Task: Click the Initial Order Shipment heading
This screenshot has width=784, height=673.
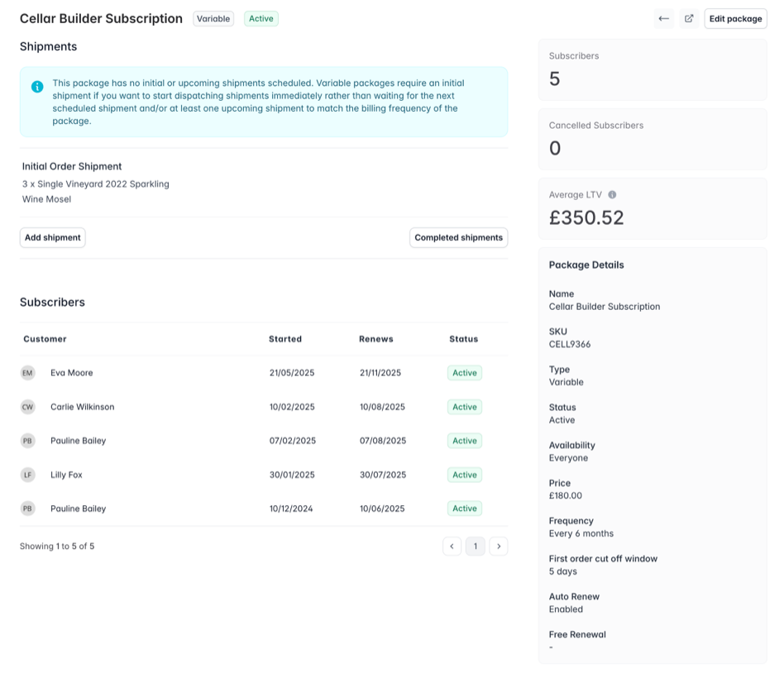Action: [72, 166]
